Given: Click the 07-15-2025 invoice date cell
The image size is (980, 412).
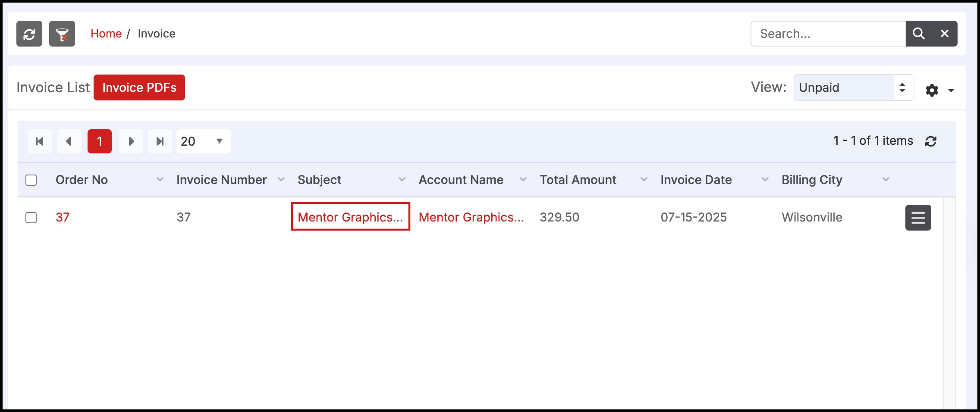Looking at the screenshot, I should click(x=694, y=217).
